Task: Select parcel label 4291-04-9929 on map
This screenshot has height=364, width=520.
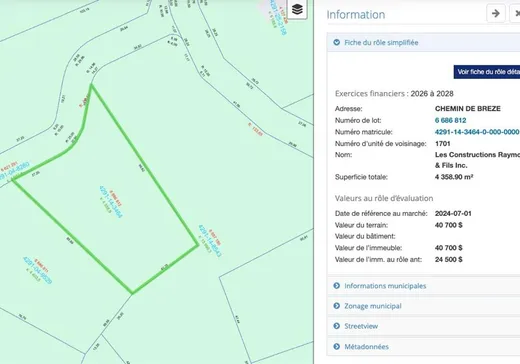Action: tap(37, 270)
